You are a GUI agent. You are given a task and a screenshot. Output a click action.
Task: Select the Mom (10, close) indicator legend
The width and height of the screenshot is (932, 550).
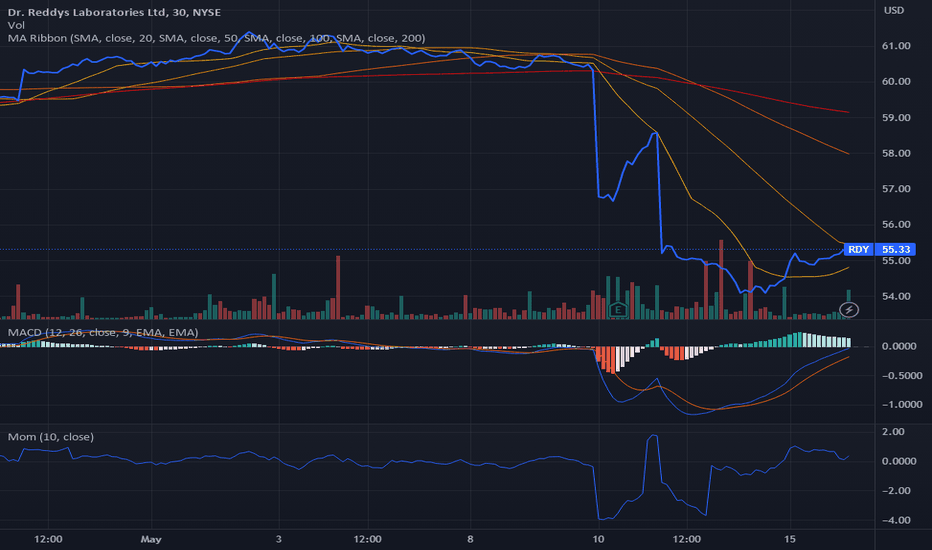pos(51,436)
